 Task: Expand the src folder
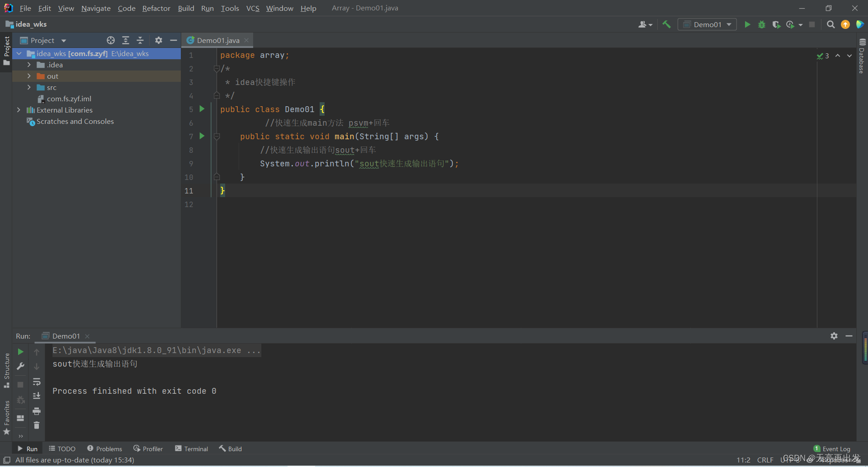click(x=29, y=87)
